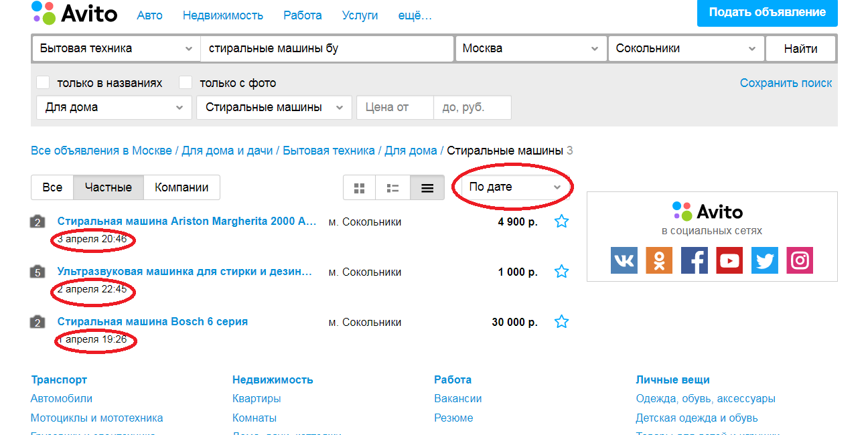Open 'Все объявления в Москве' breadcrumb
This screenshot has width=868, height=435.
tap(101, 151)
